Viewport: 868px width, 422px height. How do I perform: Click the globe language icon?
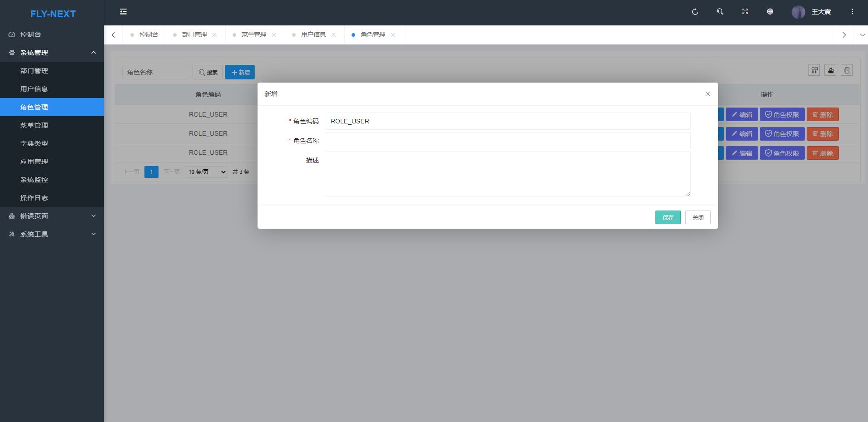(x=770, y=12)
